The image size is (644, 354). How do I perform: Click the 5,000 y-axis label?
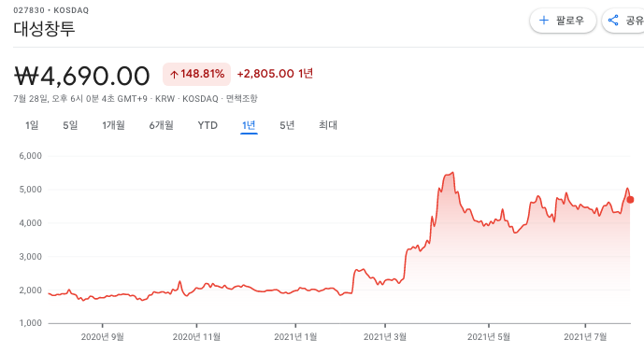tap(31, 190)
